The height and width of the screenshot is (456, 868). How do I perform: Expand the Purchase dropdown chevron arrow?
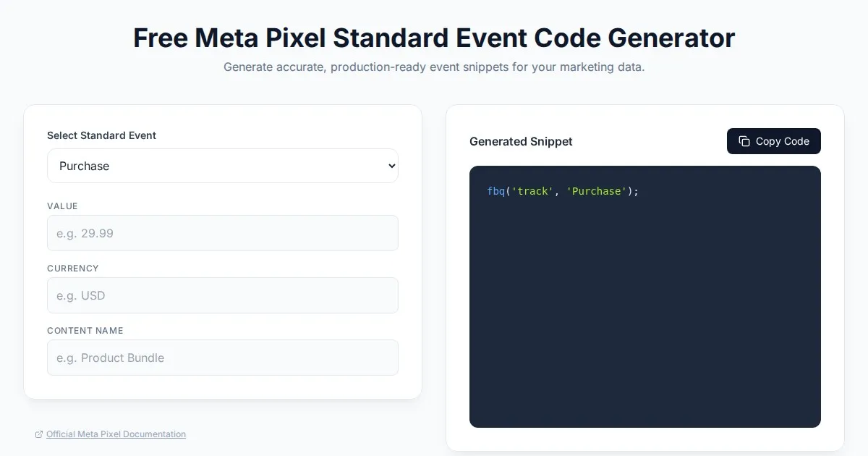(391, 166)
